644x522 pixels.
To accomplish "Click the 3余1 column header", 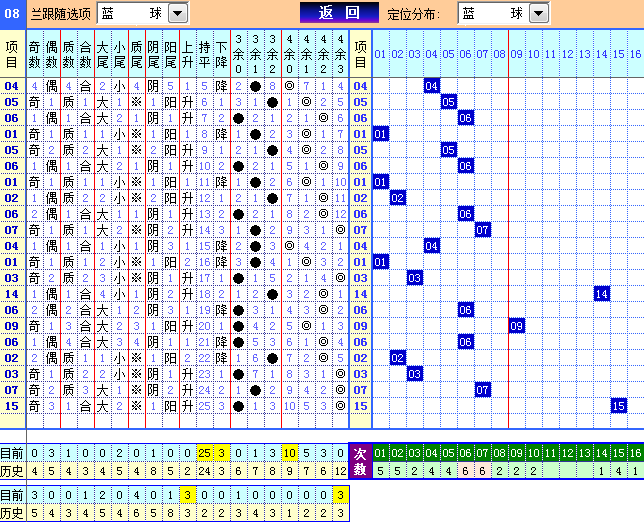I will pyautogui.click(x=255, y=54).
